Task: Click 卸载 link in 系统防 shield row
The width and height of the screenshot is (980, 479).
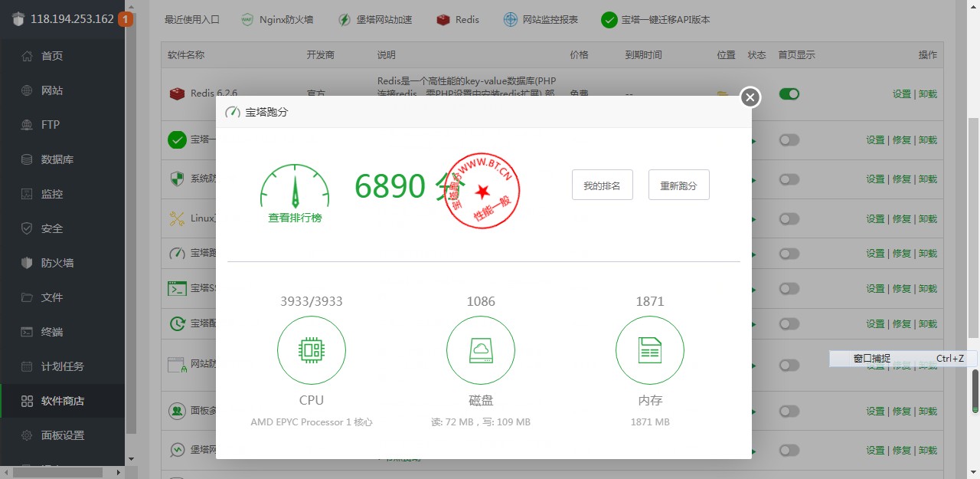Action: pos(928,179)
